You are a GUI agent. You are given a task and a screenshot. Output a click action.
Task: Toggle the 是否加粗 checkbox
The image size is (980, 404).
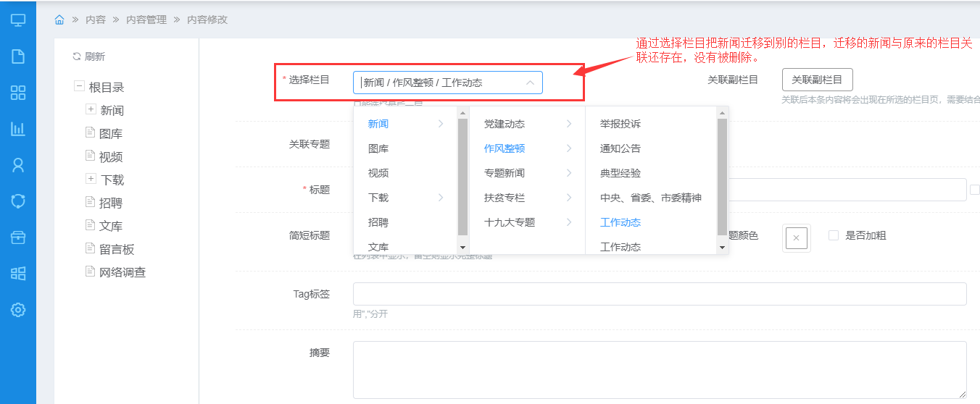834,235
